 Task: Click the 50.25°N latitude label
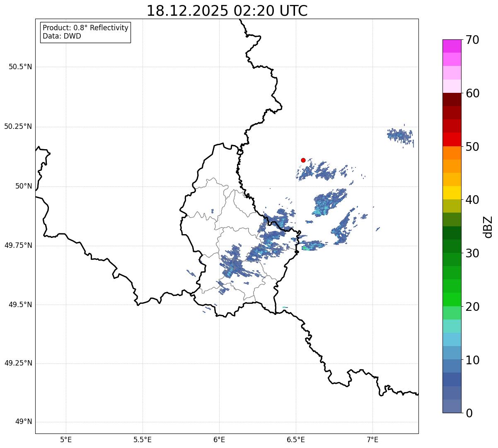(18, 126)
